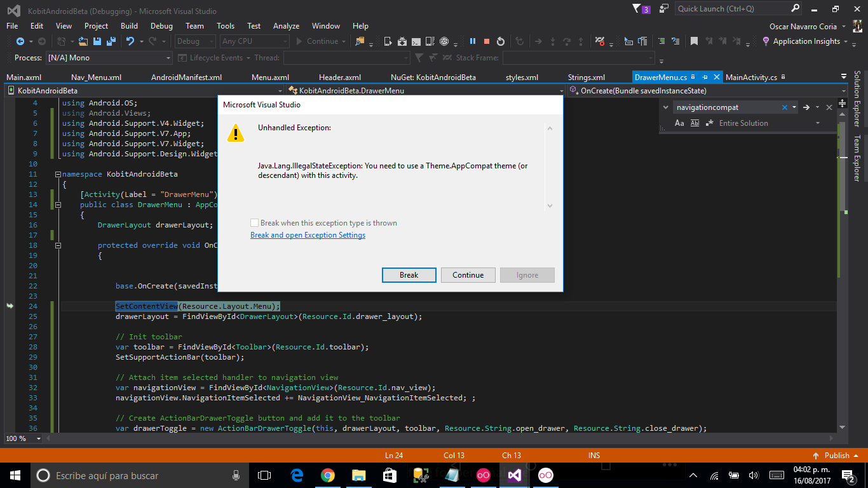Toggle Match Whole Word option
This screenshot has width=868, height=488.
695,123
